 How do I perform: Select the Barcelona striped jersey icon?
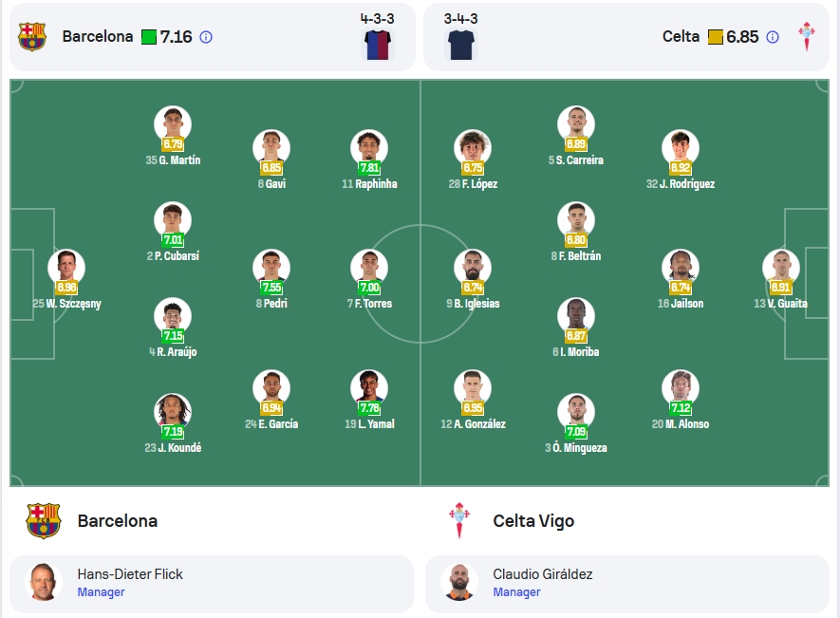378,45
